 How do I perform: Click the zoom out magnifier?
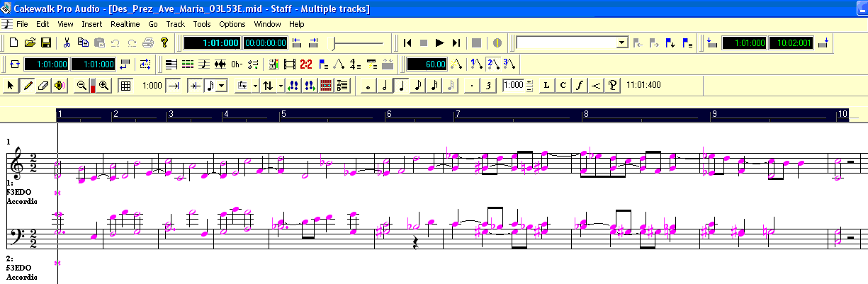pyautogui.click(x=81, y=86)
